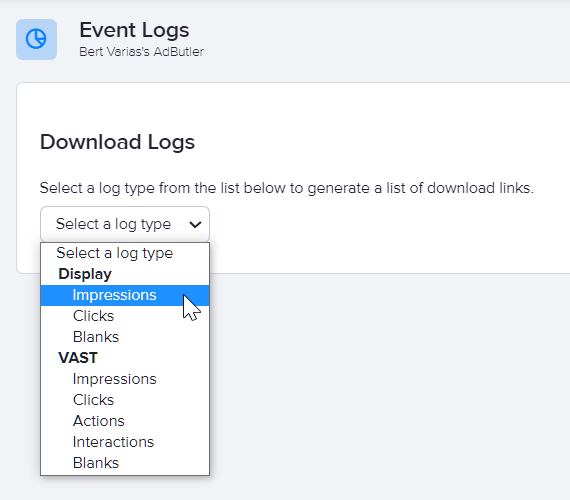Screen dimensions: 570x500
Task: Select Clicks under Display
Action: coord(125,316)
